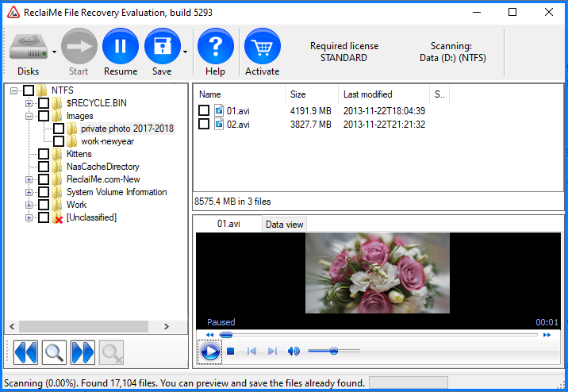
Task: Expand the Work folder node
Action: pyautogui.click(x=29, y=205)
